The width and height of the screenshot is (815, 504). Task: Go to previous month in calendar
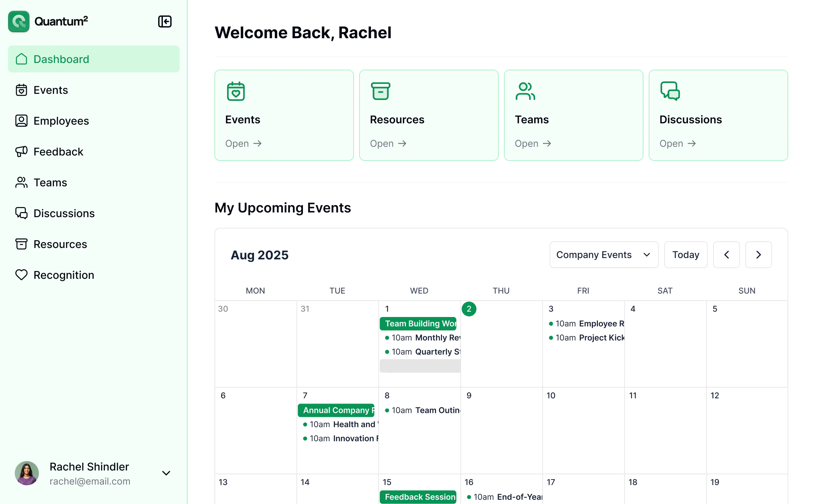(x=726, y=255)
